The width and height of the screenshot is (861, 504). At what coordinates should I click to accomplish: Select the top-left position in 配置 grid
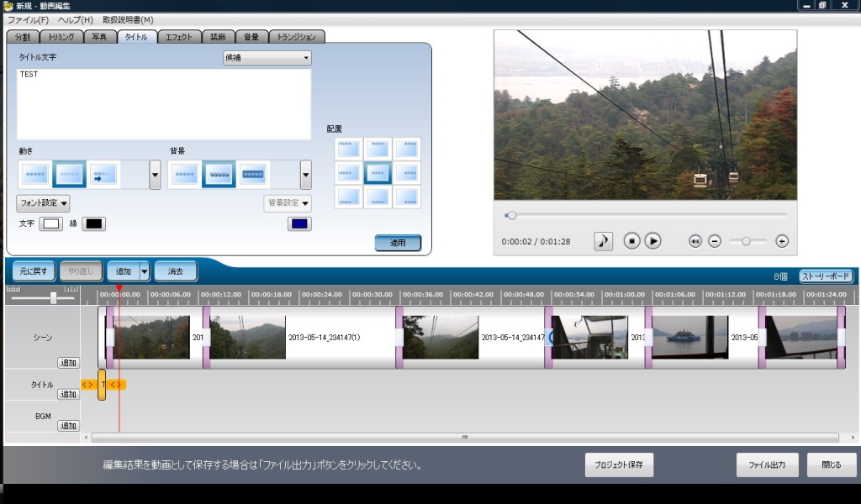pos(349,149)
